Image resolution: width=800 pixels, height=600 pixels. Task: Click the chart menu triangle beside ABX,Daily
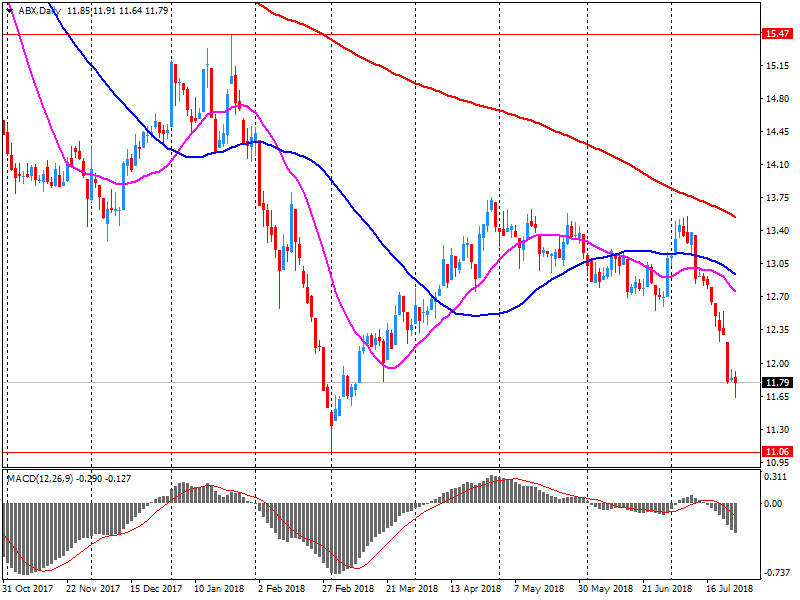(10, 10)
